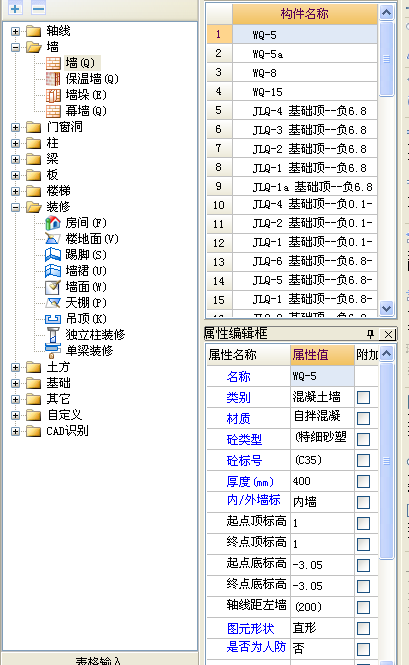Open the 踢脚(S) skirting icon
Screen dimensions: 409x665
pyautogui.click(x=53, y=254)
